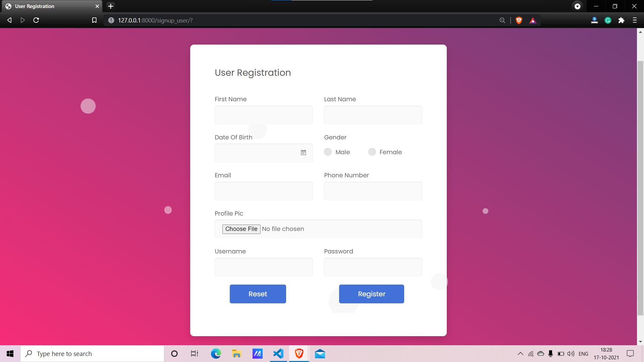Screen dimensions: 644x362
Task: Click the page vertical scrollbar thumb
Action: pos(640,188)
